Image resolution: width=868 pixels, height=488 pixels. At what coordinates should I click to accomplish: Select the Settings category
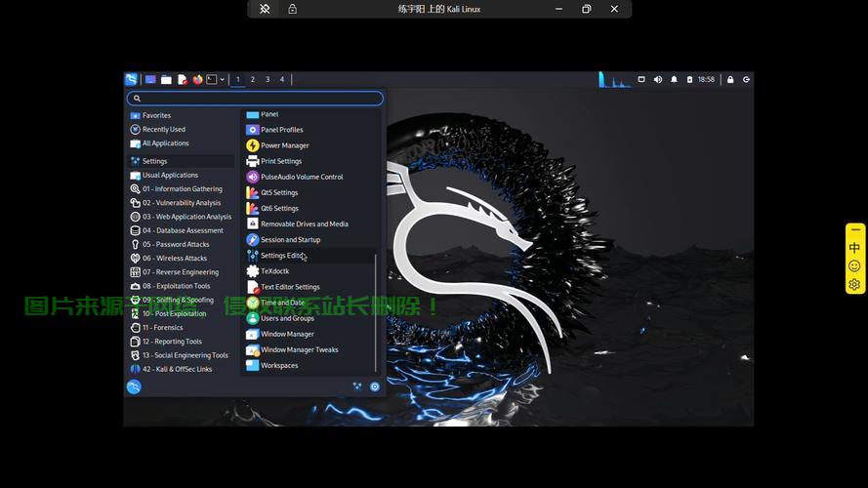coord(182,161)
